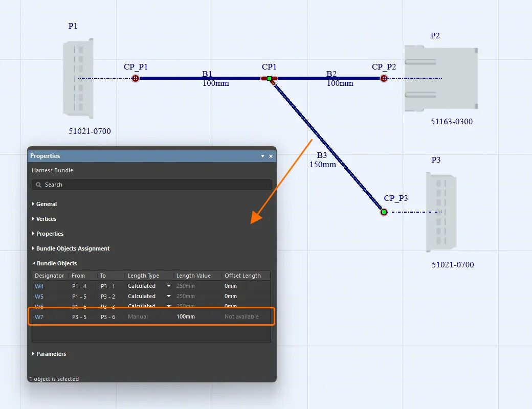
Task: Expand the Bundle Objects Assignment section
Action: pyautogui.click(x=72, y=248)
